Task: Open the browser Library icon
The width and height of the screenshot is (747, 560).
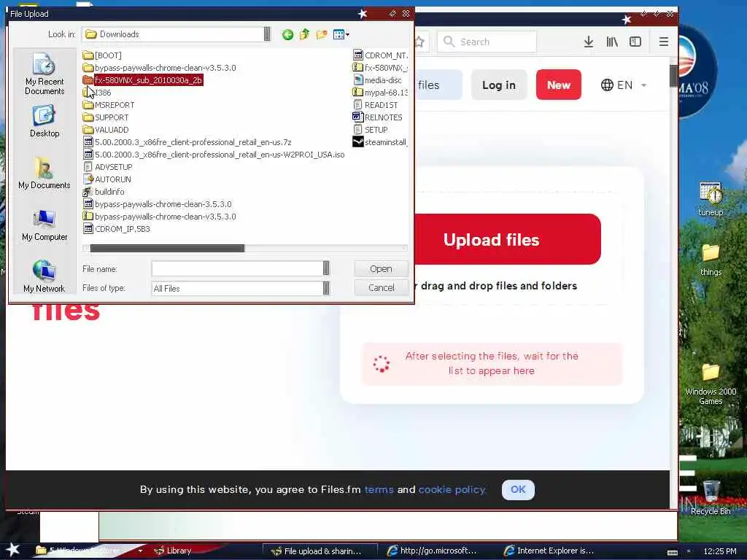Action: coord(612,42)
